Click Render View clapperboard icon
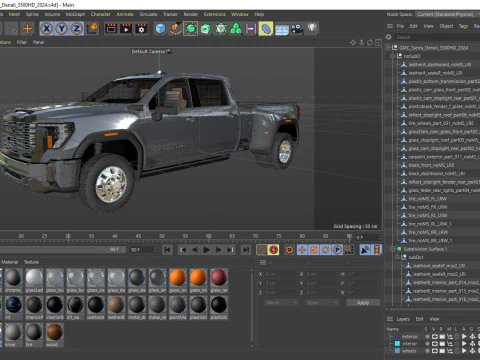The width and height of the screenshot is (480, 360). [x=111, y=29]
